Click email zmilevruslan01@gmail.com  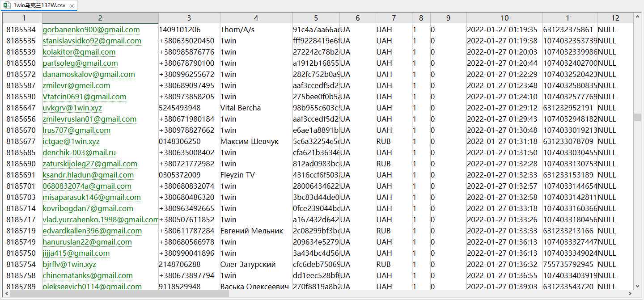(90, 119)
